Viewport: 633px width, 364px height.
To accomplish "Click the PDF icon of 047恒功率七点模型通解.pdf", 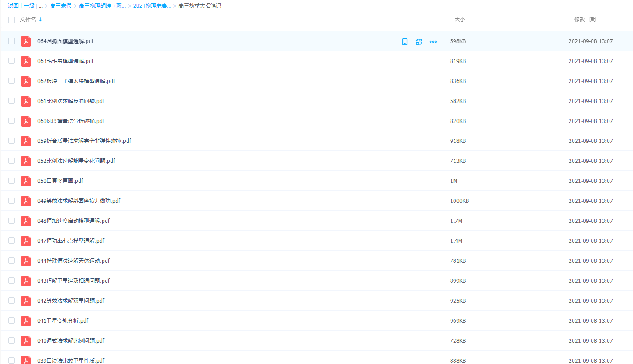I will pos(26,241).
